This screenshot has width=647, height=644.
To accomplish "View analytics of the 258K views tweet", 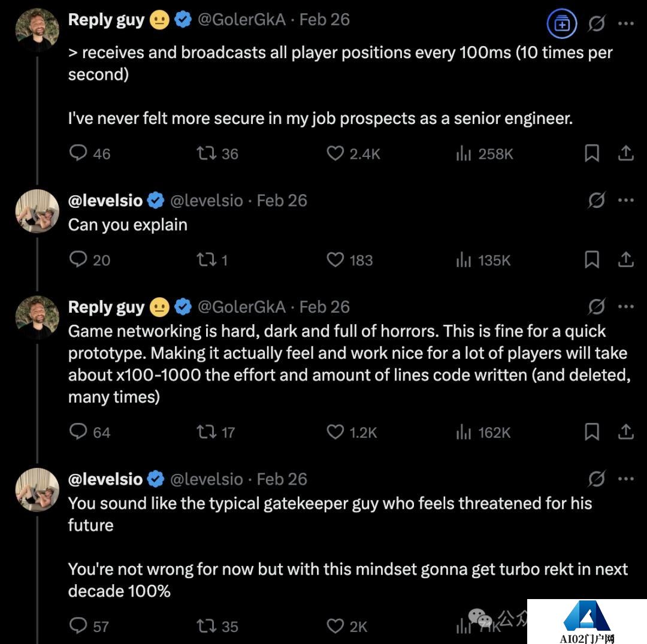I will (464, 154).
